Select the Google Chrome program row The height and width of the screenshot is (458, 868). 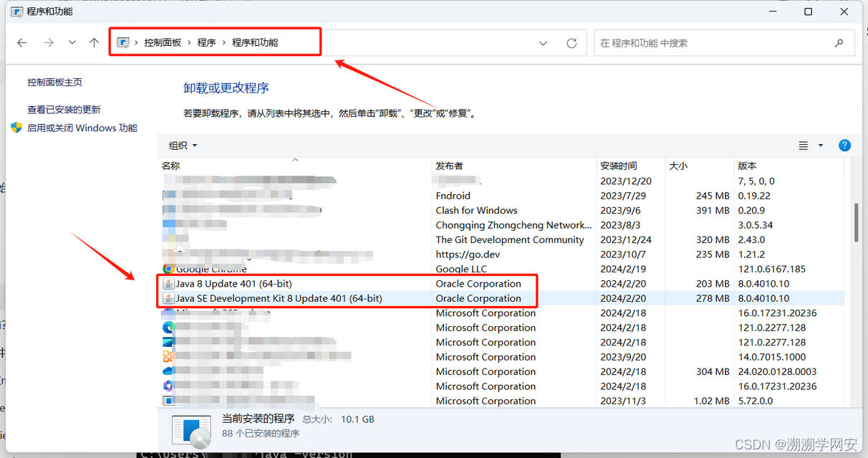[x=501, y=269]
